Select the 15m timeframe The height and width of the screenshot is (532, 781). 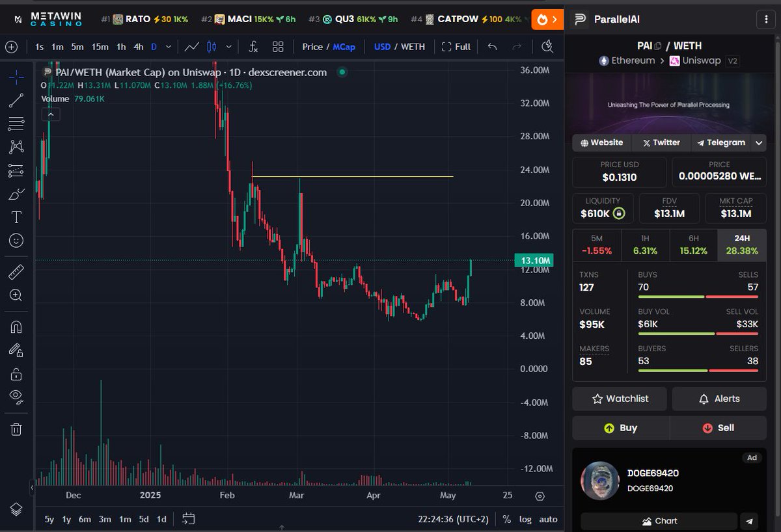coord(100,47)
